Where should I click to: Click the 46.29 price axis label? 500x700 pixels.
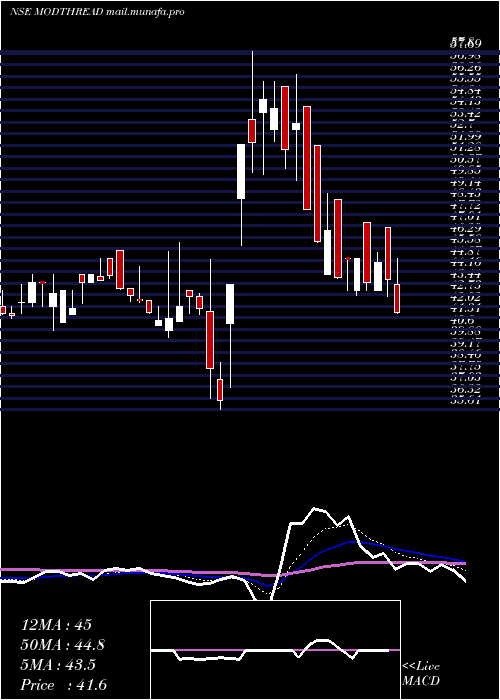466,229
